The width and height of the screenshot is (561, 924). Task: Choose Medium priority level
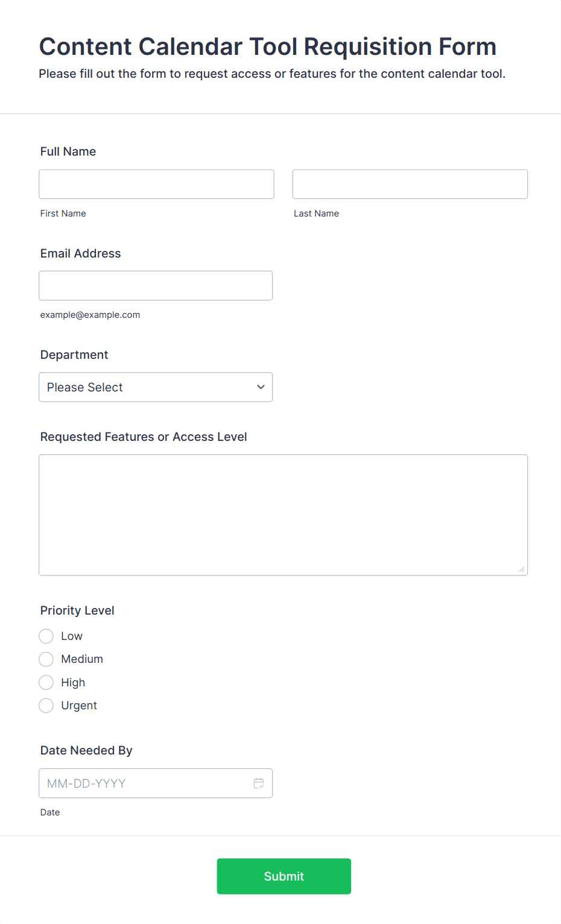coord(46,659)
